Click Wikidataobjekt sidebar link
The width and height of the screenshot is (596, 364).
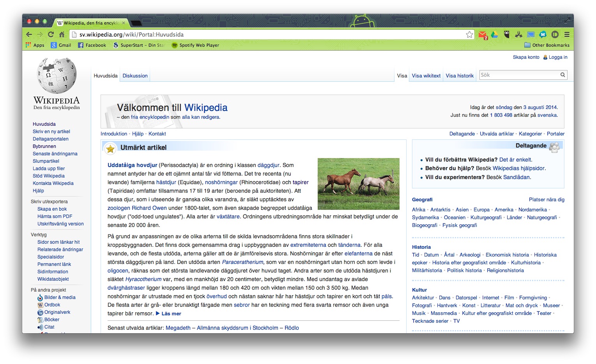point(53,279)
